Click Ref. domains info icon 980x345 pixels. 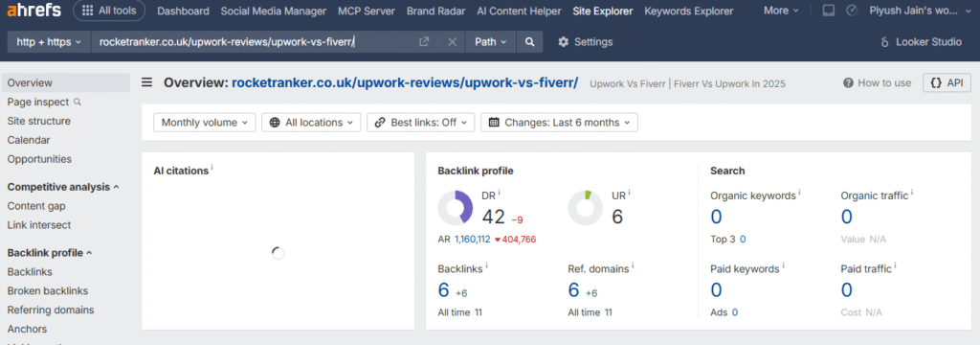(x=634, y=266)
